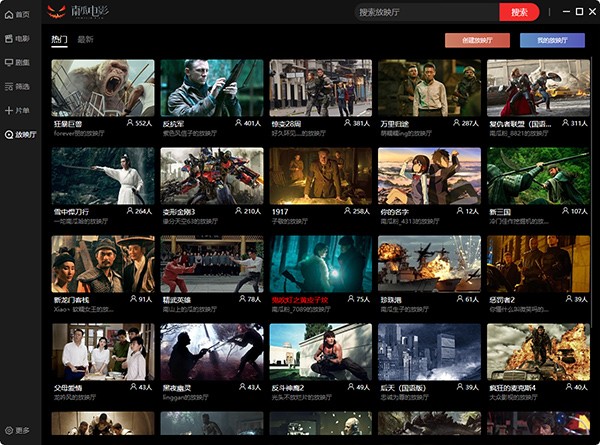
Task: Open the 筛选 filter section
Action: 18,86
